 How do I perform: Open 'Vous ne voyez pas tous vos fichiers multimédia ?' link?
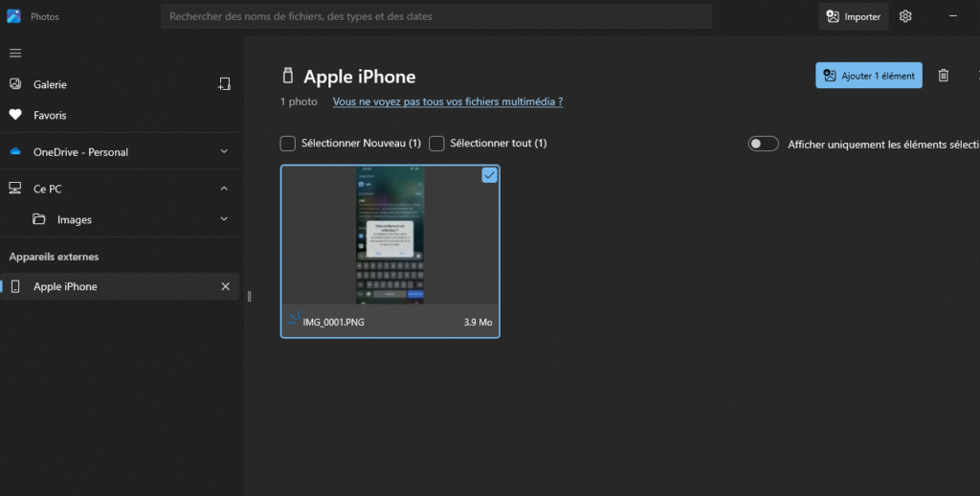click(448, 101)
